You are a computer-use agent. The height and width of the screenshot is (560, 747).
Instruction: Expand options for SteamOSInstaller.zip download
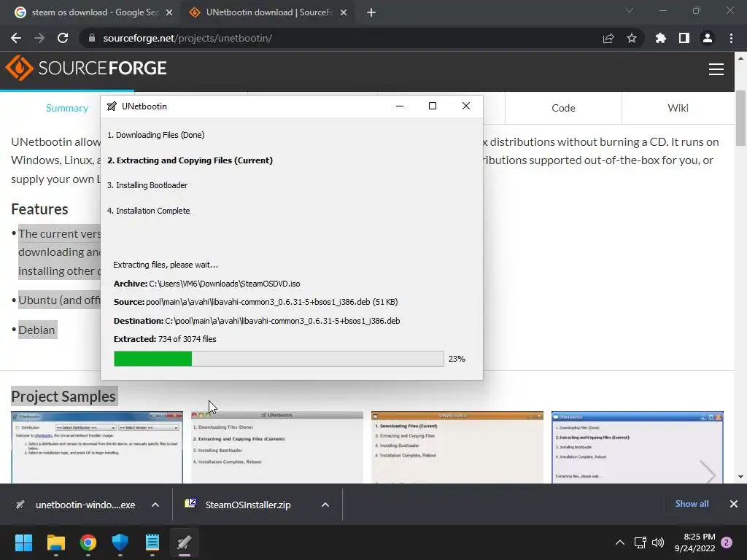[325, 505]
